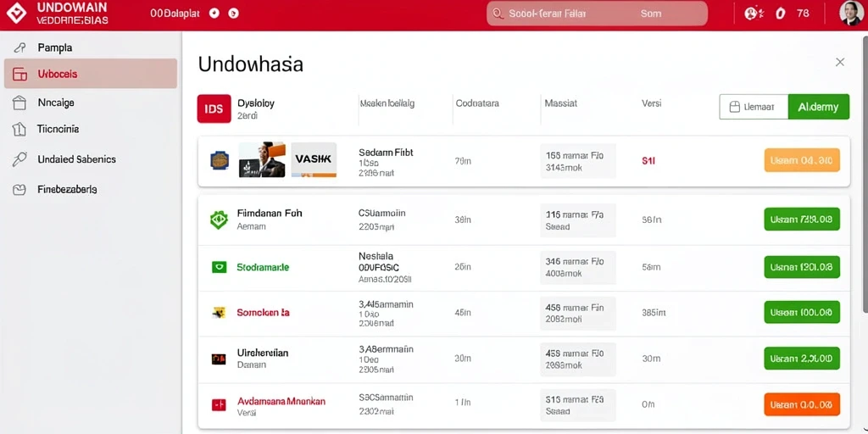Close the Undowhasa panel with X
The height and width of the screenshot is (434, 868).
click(840, 62)
